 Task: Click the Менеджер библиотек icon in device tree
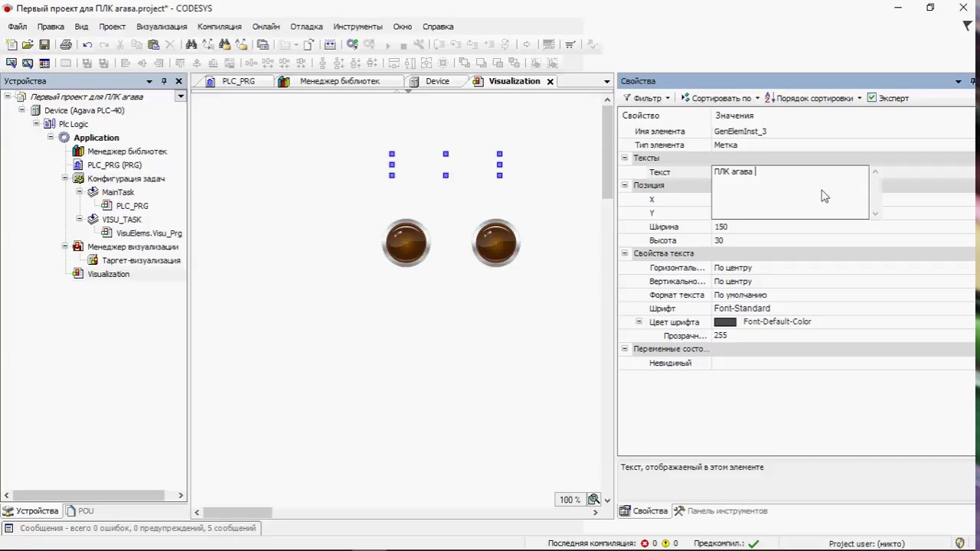(78, 152)
